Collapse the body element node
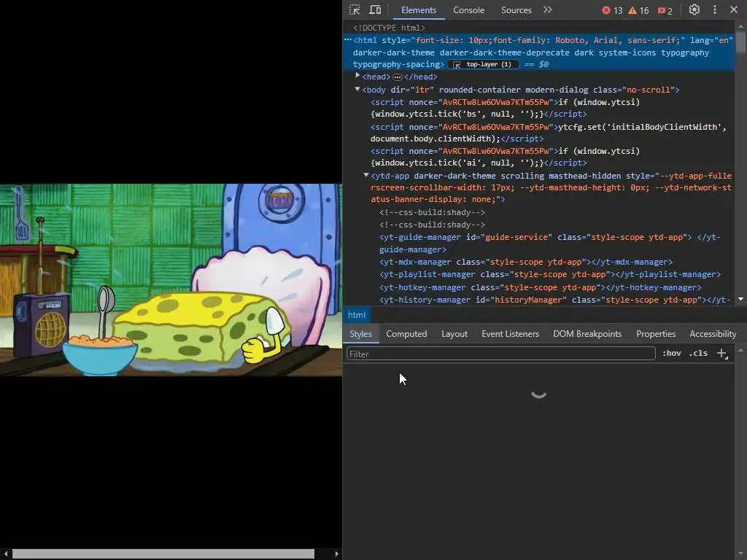Screen dimensions: 747x560 click(357, 89)
